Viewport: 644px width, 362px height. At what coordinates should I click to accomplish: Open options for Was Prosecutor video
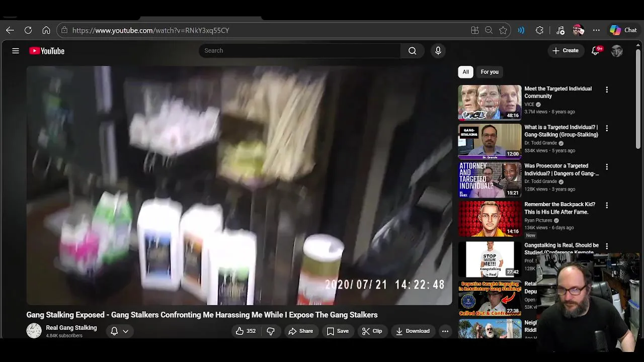pos(607,166)
